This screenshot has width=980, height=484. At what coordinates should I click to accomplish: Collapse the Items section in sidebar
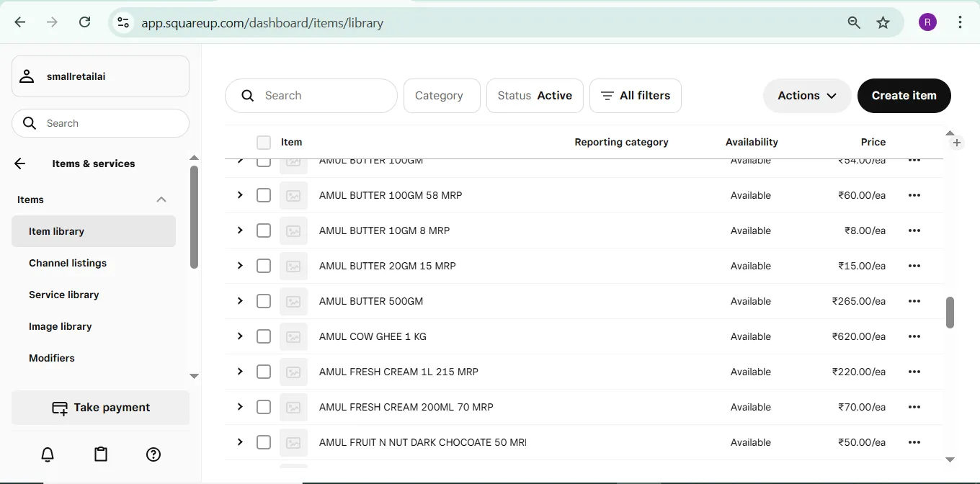tap(161, 200)
